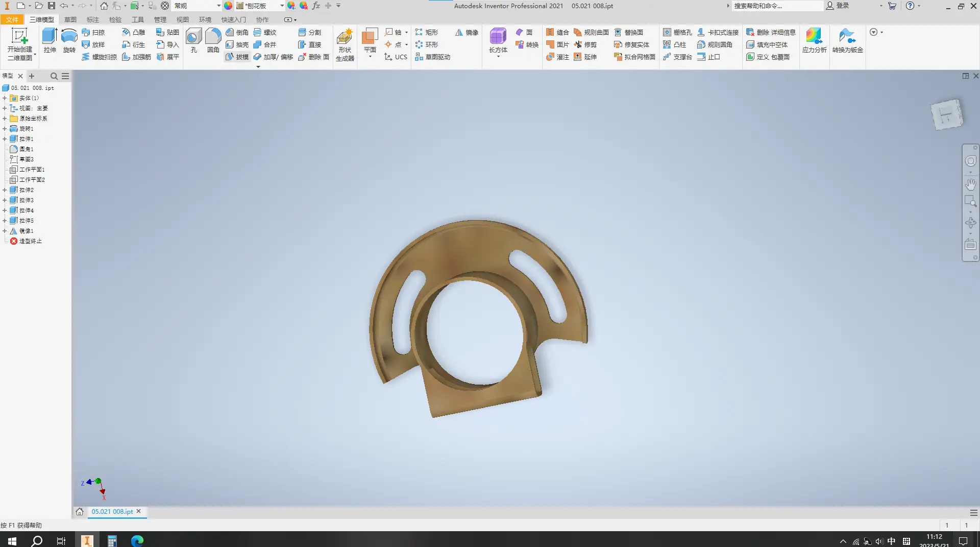The image size is (980, 547).
Task: Expand the modify panel's extra commands arrow
Action: pyautogui.click(x=258, y=66)
